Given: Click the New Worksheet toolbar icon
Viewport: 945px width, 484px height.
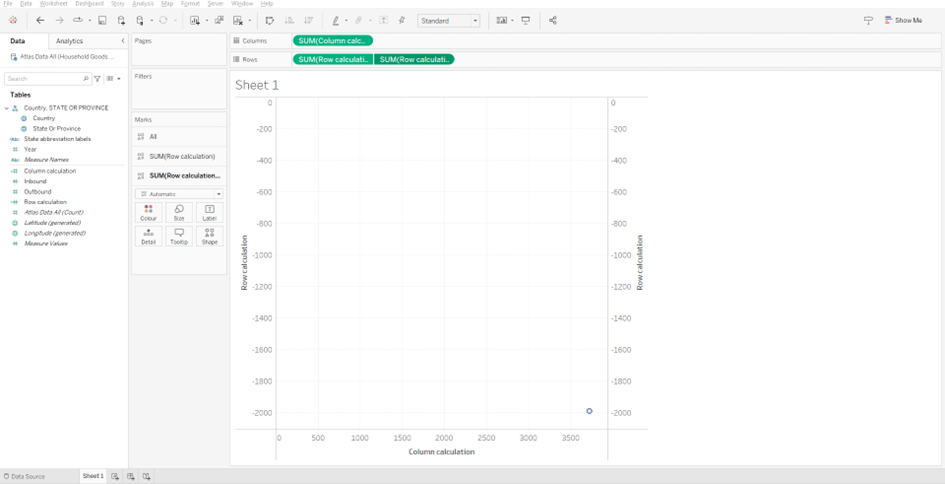Looking at the screenshot, I should 195,20.
